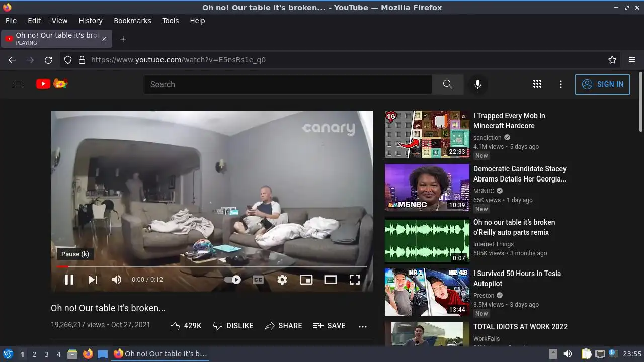Close the YouTube browser tab
644x362 pixels.
click(x=104, y=39)
